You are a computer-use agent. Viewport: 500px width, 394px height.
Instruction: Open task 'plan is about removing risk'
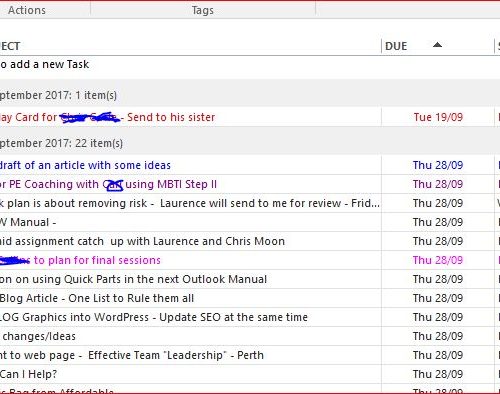(x=190, y=203)
